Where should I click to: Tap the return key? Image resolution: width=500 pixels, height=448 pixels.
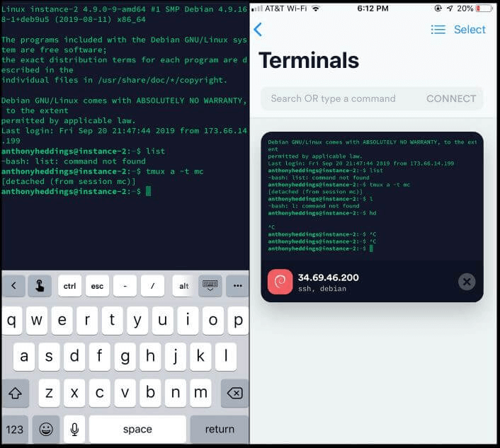220,430
